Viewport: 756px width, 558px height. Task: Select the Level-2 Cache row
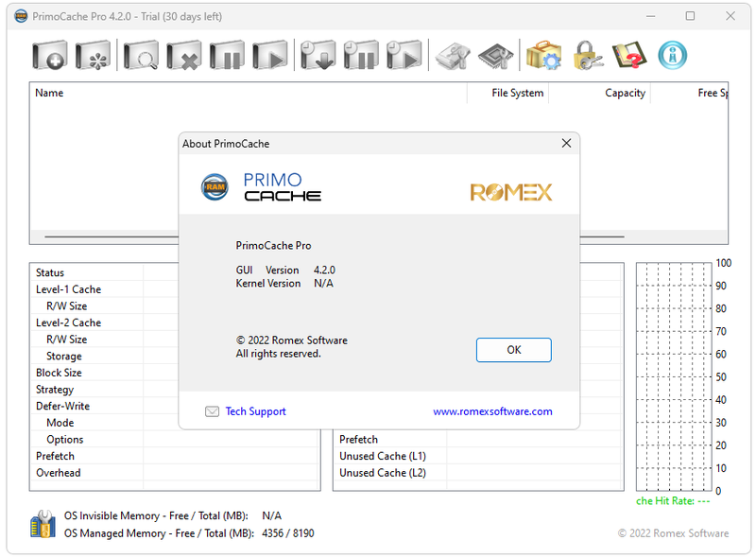point(175,323)
